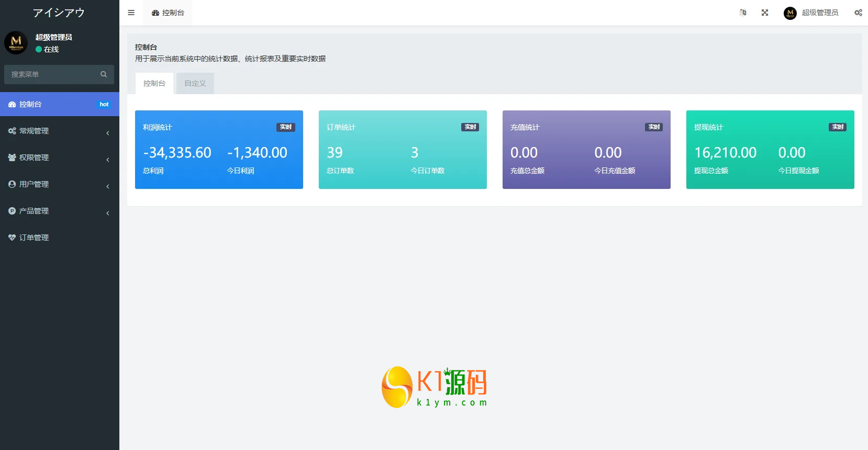Open the 用户管理 sidebar menu item

(60, 184)
